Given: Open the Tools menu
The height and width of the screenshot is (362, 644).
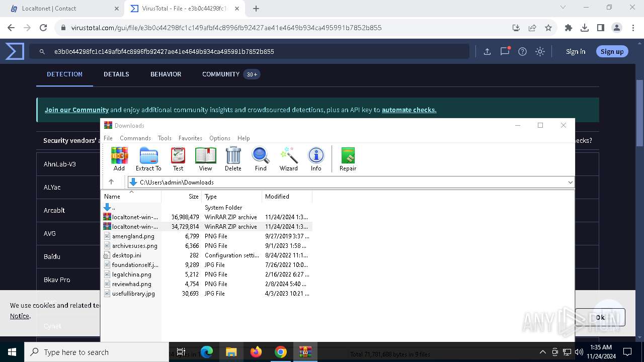Looking at the screenshot, I should click(165, 138).
